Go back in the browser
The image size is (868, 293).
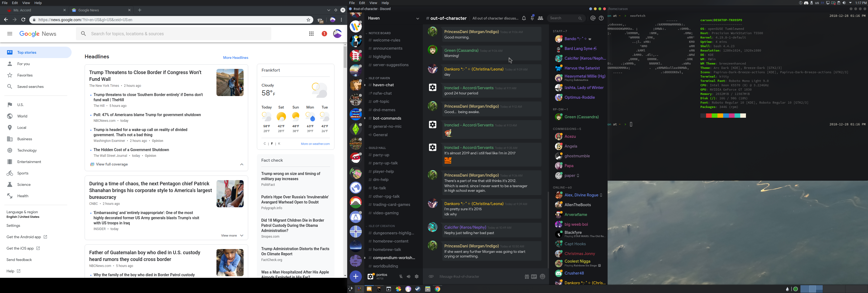6,20
